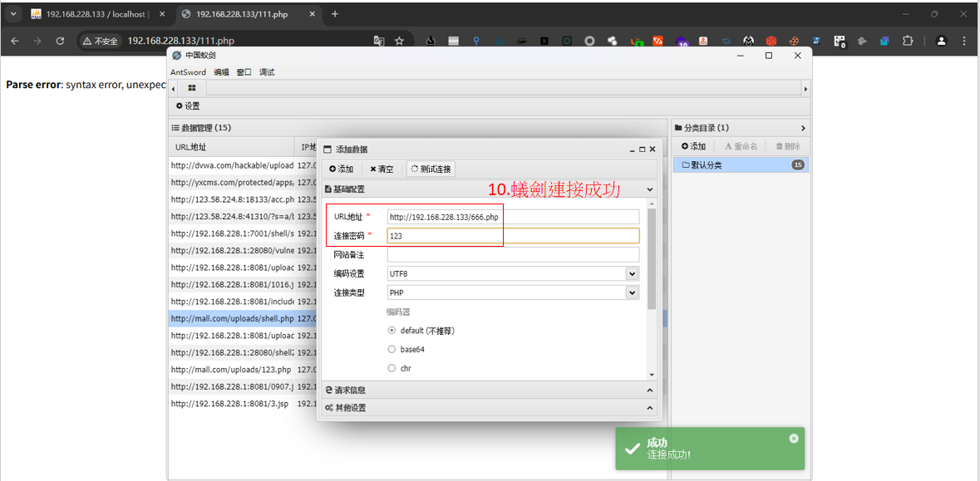This screenshot has height=481, width=980.
Task: Collapse the 分类目录 panel chevron
Action: (x=803, y=128)
